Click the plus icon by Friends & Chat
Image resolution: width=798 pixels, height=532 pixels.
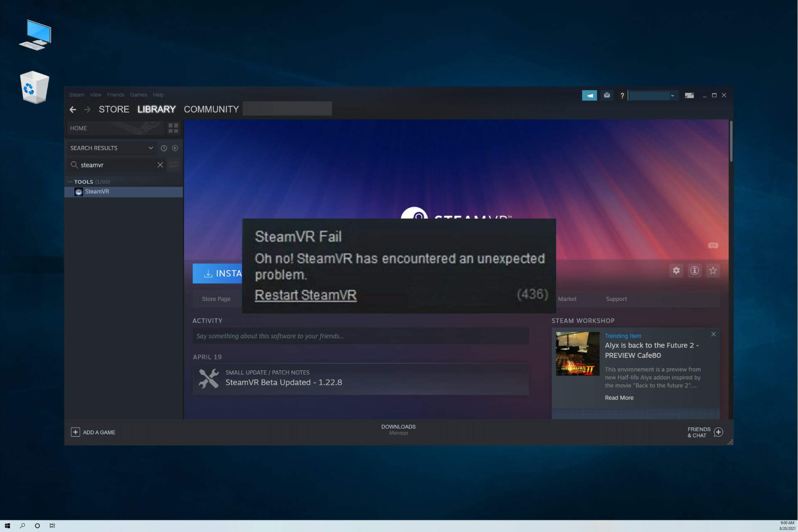[x=718, y=432]
